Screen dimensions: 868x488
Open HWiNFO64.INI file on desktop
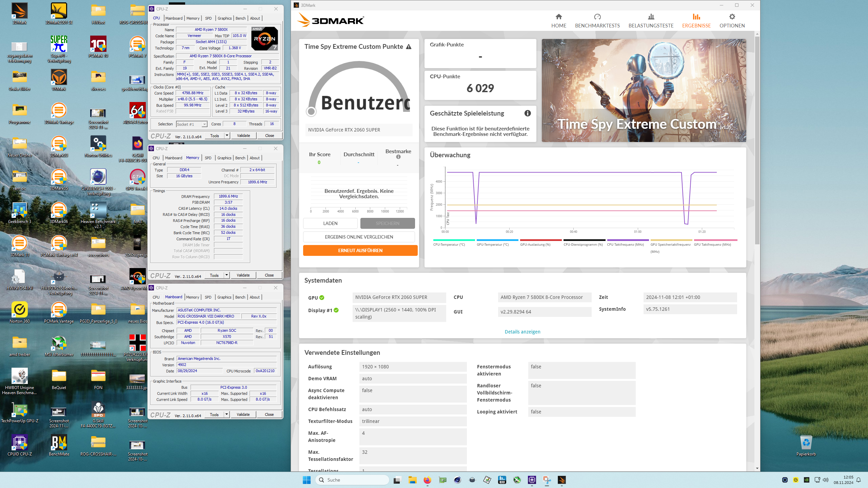[x=20, y=279]
